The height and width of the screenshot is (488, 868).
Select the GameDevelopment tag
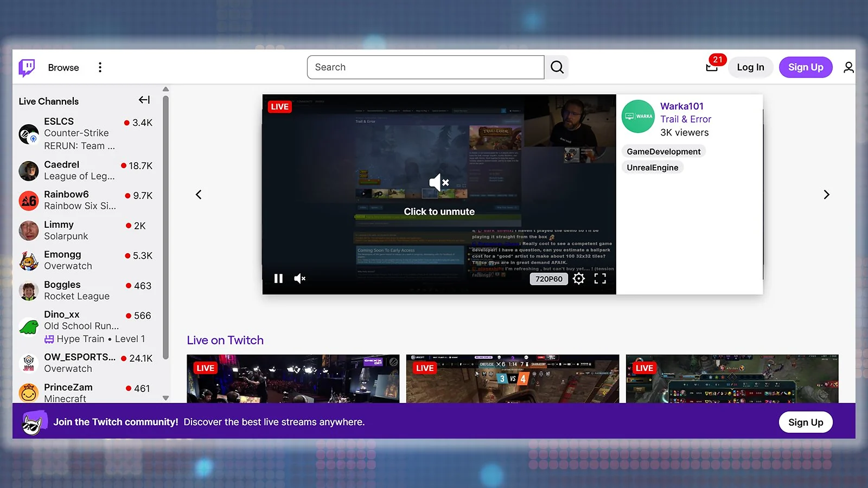tap(663, 152)
